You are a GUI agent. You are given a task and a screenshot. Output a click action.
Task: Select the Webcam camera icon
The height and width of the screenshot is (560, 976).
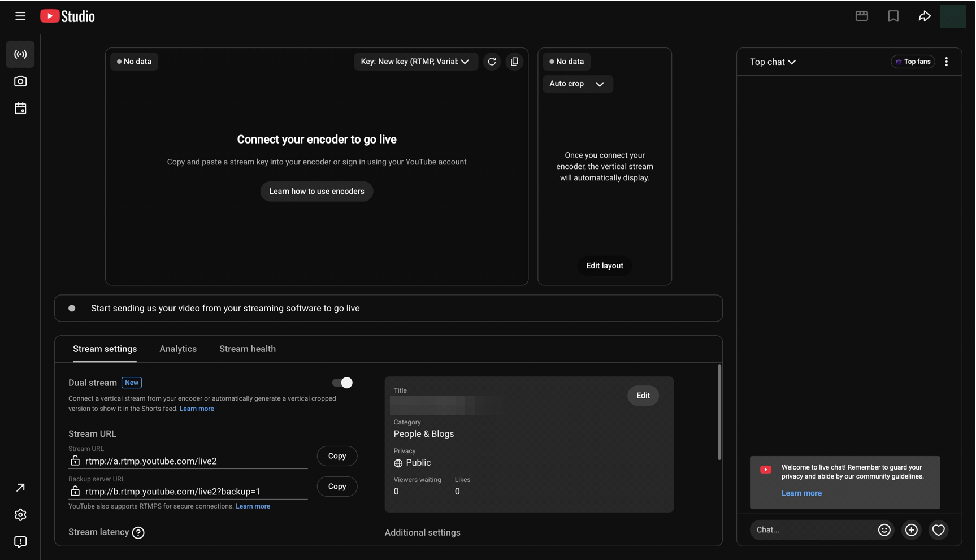tap(20, 81)
